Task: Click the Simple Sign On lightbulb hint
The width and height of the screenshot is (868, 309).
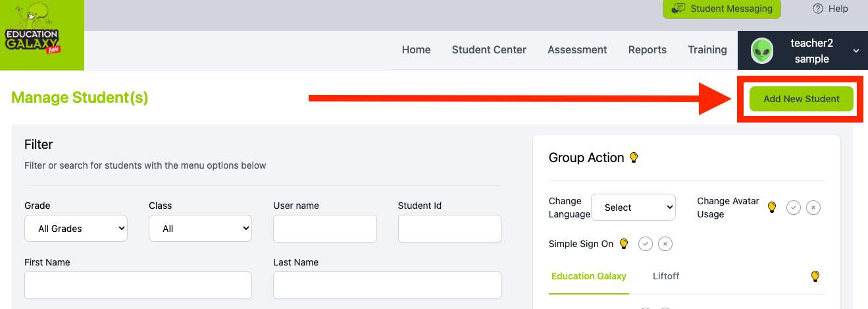Action: tap(624, 244)
